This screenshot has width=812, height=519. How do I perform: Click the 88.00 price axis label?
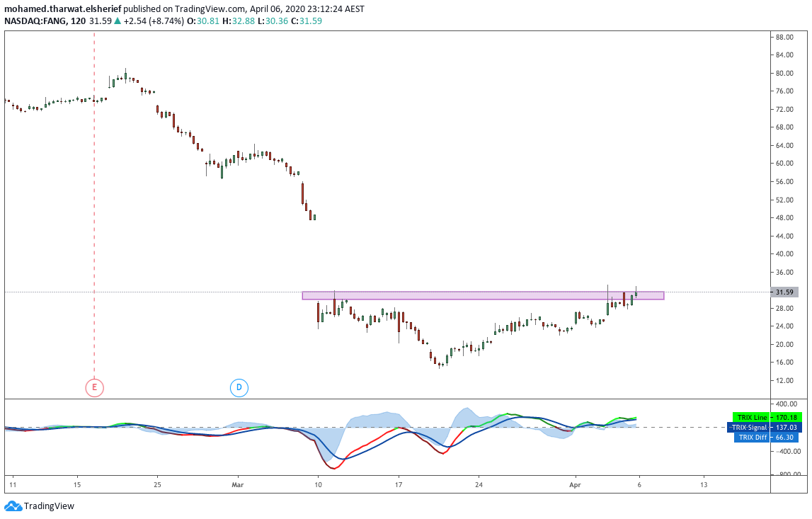[784, 38]
